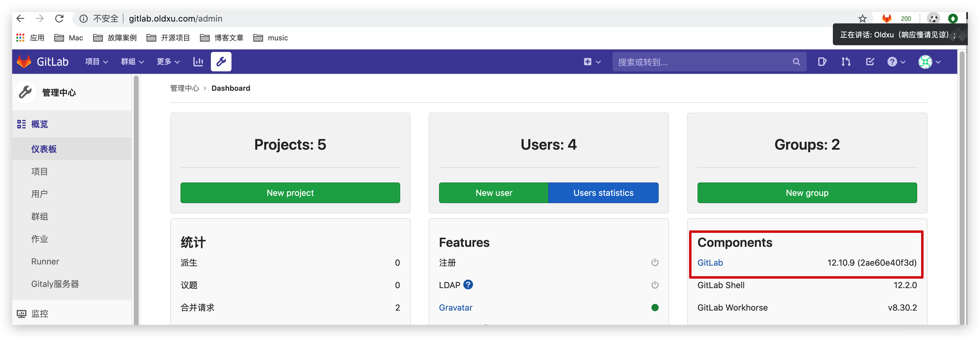Image resolution: width=980 pixels, height=337 pixels.
Task: Click the soccer-ball profile icon in browser
Action: (933, 18)
